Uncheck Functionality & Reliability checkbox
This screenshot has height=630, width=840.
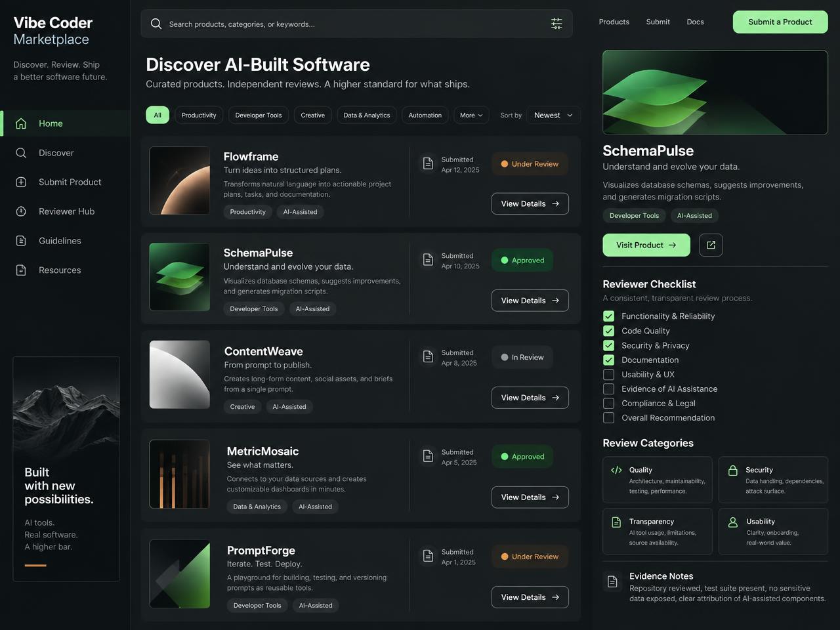(x=609, y=316)
